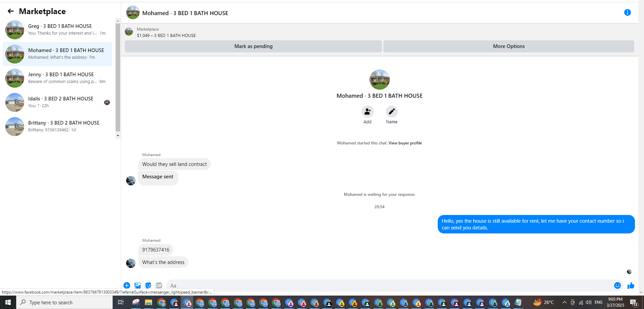Viewport: 644px width, 309px height.
Task: Open Mohamed's avatar beside 'What's the address'
Action: tap(131, 263)
